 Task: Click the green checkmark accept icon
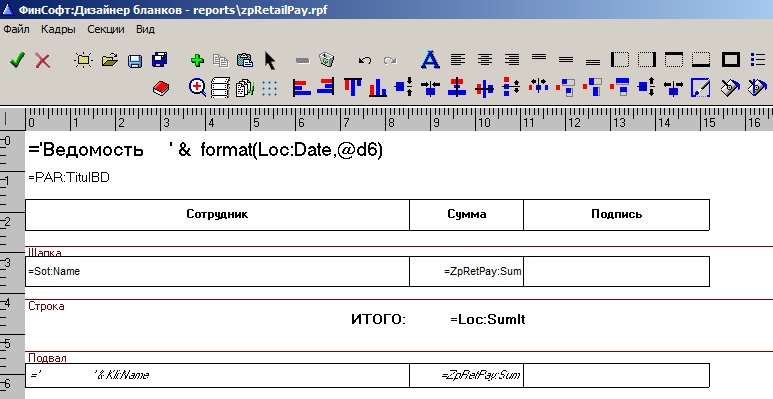tap(17, 60)
